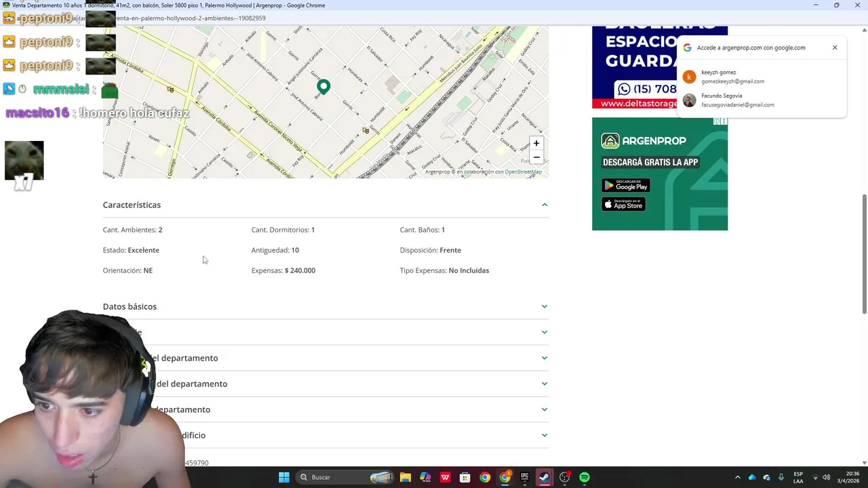Open the clock and date 20:36 panel
The width and height of the screenshot is (868, 488).
click(848, 477)
